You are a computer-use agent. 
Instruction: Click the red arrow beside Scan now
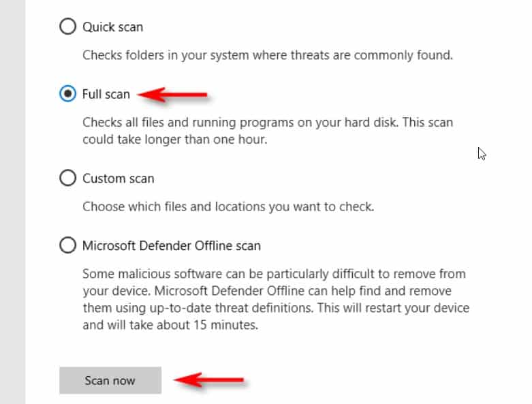(208, 381)
